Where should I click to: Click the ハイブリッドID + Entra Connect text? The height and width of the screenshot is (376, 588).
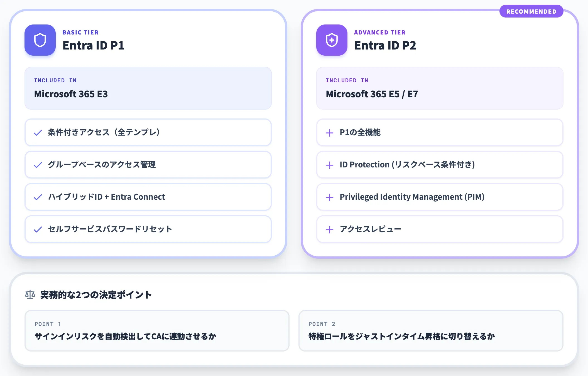106,197
